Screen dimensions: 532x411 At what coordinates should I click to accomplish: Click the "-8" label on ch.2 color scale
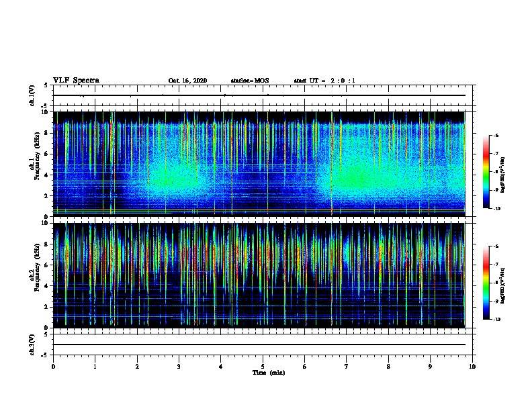click(x=496, y=283)
